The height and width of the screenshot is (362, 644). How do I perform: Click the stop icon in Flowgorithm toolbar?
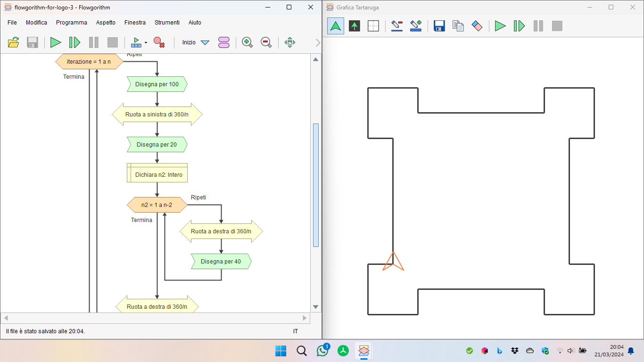113,42
